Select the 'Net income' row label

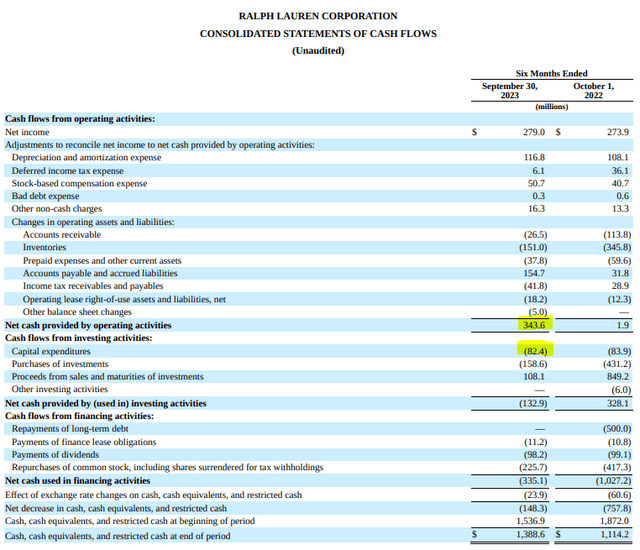click(27, 132)
